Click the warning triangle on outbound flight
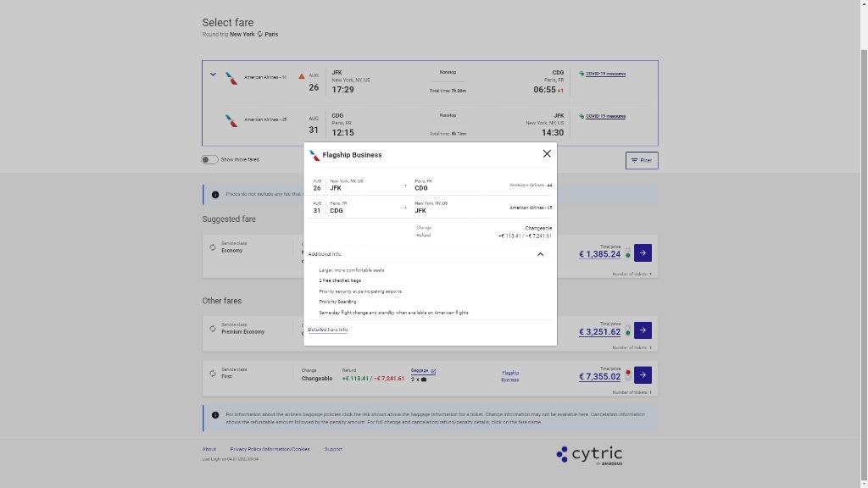 point(301,76)
